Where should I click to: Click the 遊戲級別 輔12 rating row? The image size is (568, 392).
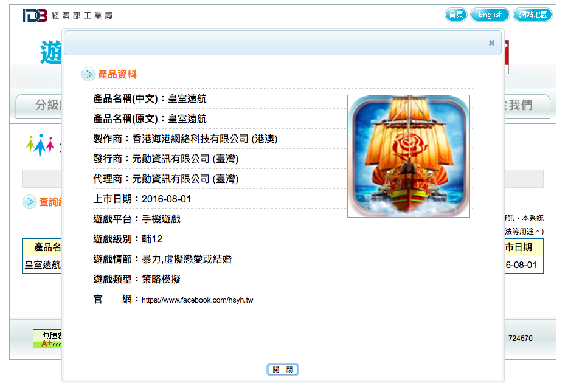point(283,239)
